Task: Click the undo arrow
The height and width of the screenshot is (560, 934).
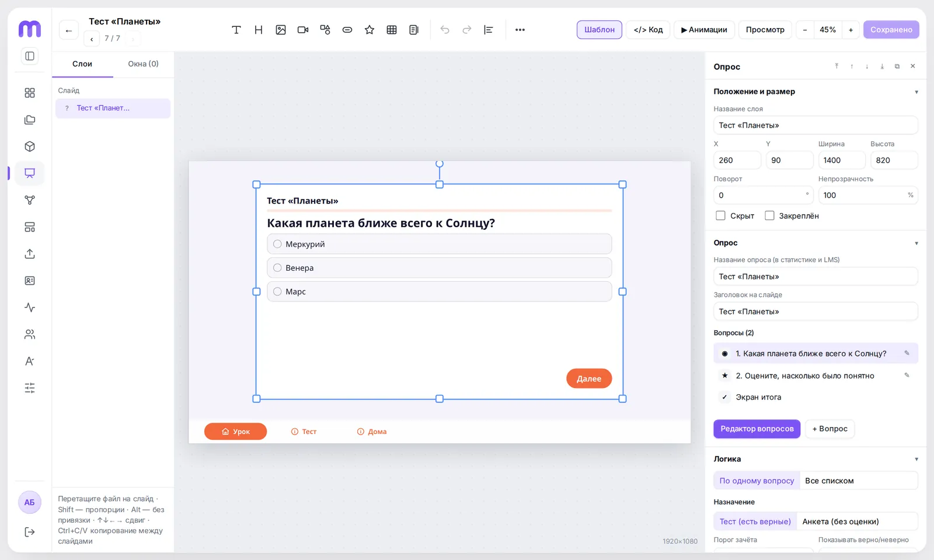Action: 445,30
